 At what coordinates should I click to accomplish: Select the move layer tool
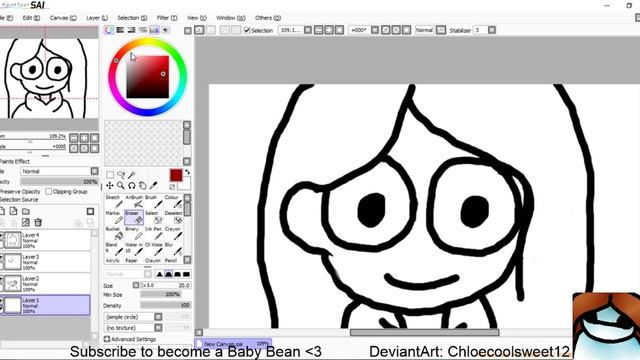[110, 186]
